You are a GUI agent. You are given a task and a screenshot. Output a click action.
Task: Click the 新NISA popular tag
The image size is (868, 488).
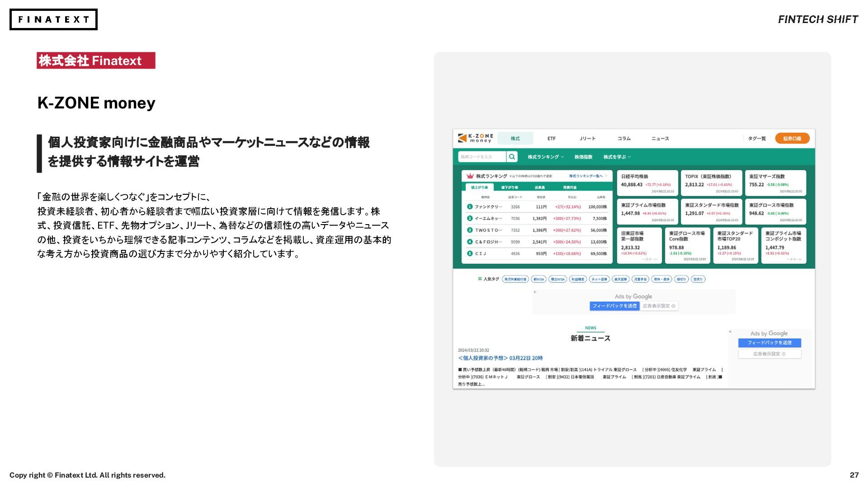pos(538,279)
